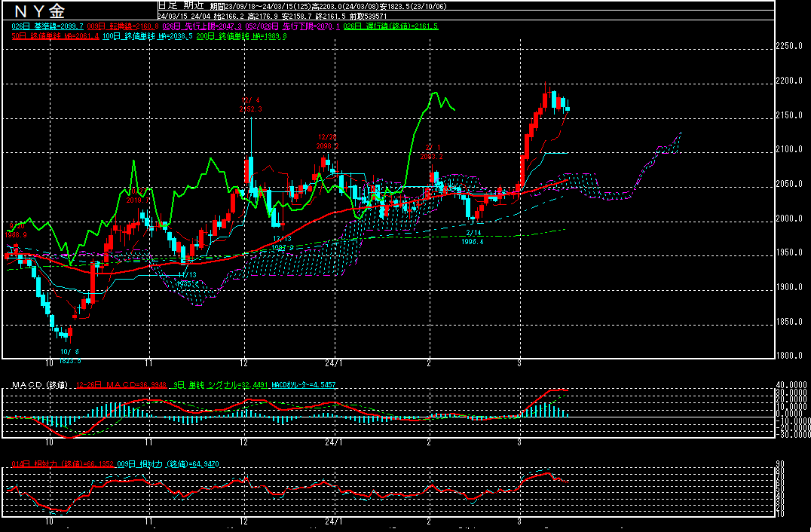
Task: Click the 009日 相対力 (終値)=64.9470 legend
Action: click(x=167, y=464)
